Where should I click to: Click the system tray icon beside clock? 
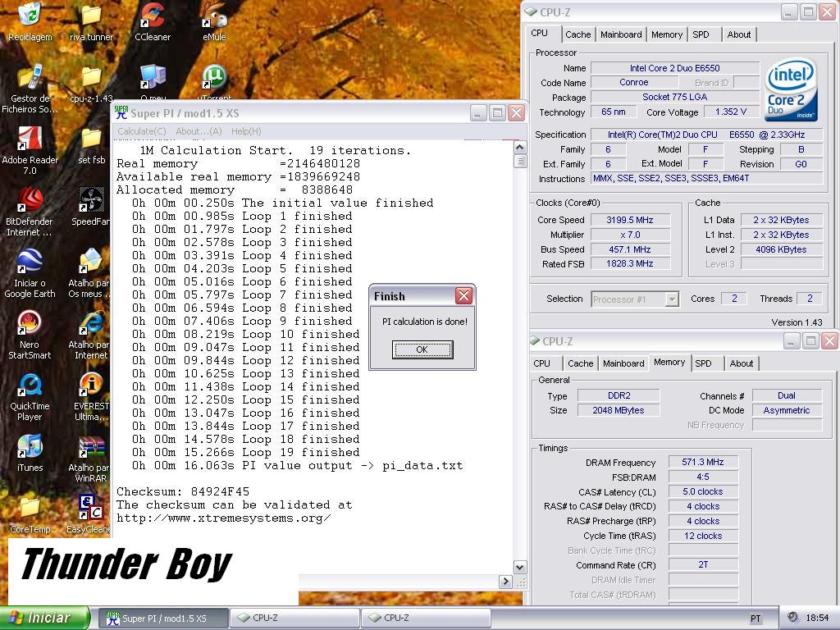[x=793, y=617]
